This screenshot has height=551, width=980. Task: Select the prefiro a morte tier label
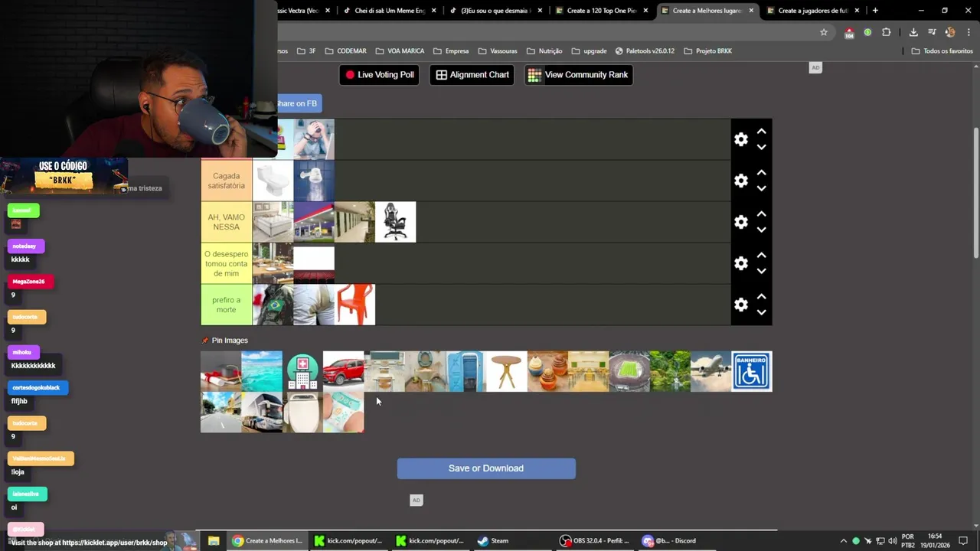[227, 305]
